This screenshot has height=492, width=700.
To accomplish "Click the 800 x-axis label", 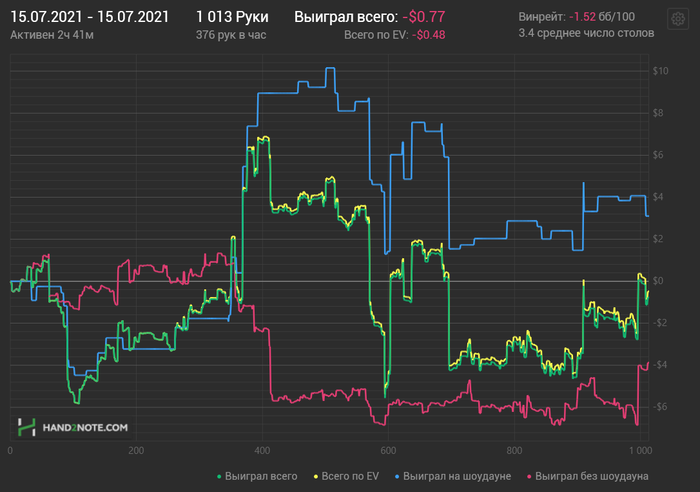I will (x=514, y=451).
